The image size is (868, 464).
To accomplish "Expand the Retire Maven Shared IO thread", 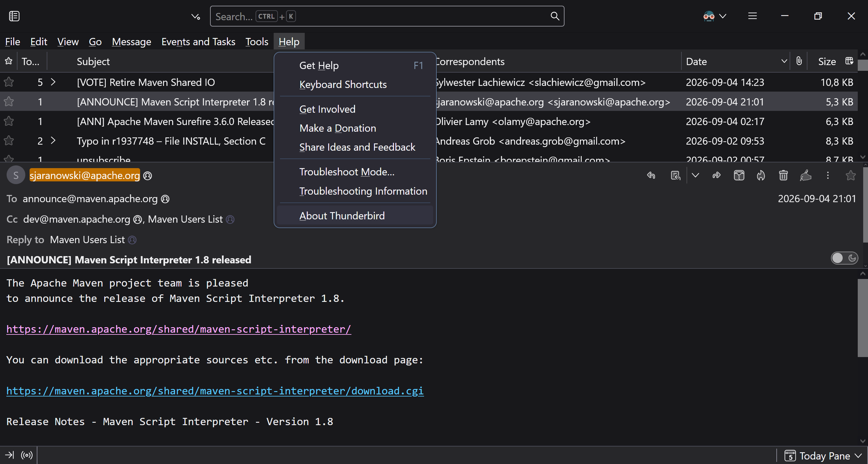I will tap(53, 82).
